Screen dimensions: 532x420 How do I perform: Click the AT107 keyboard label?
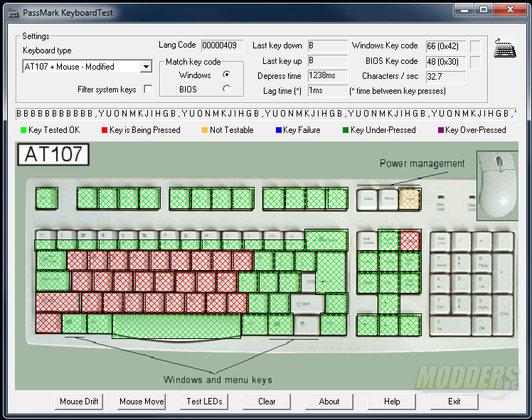[x=53, y=155]
